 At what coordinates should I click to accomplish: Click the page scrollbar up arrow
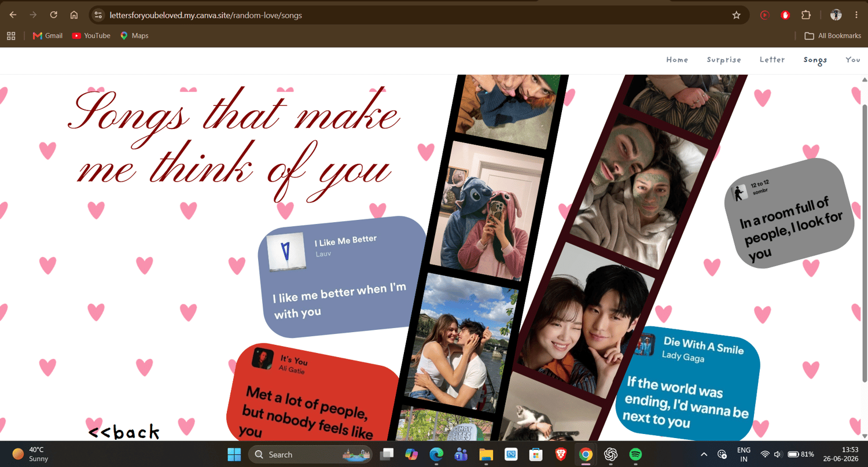[865, 80]
